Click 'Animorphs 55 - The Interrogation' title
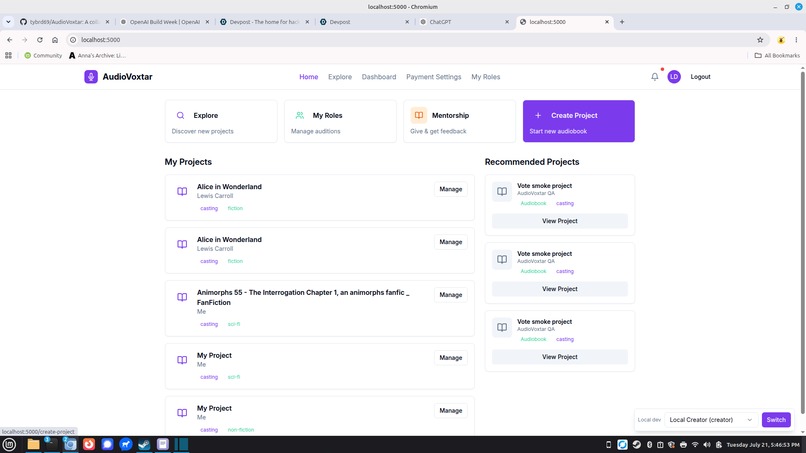806x453 pixels. click(x=303, y=297)
